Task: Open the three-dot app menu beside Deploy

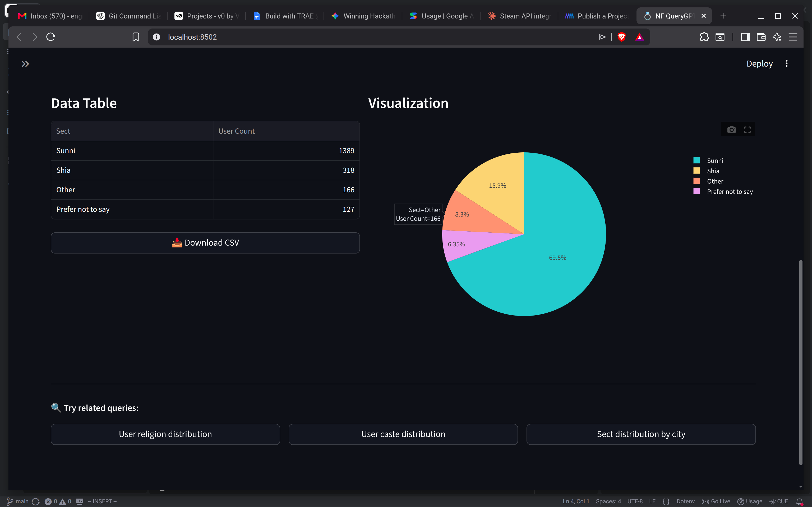Action: coord(786,64)
